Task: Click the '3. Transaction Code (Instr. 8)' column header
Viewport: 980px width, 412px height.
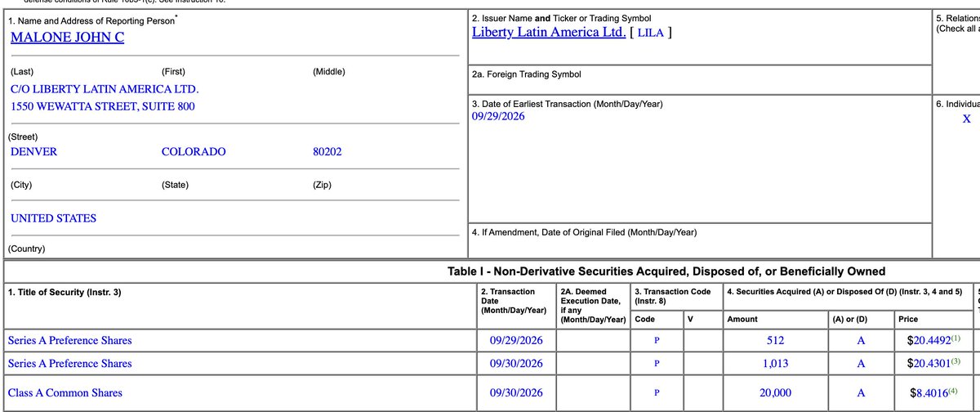Action: (672, 296)
